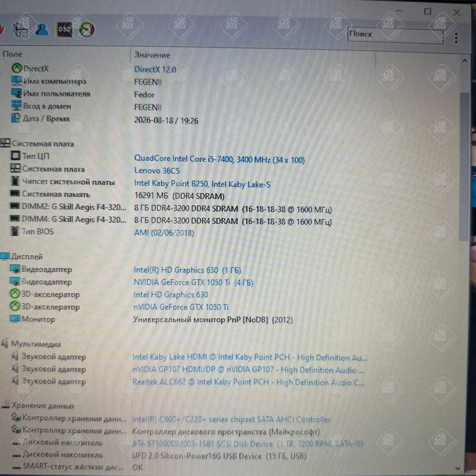Click the Поле column header
The image size is (476, 476).
coord(12,54)
